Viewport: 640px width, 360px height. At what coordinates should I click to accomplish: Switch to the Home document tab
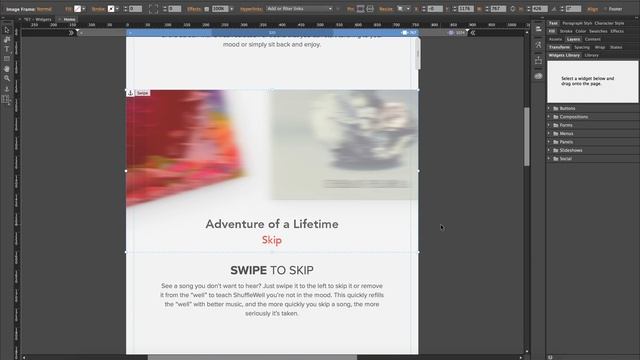pyautogui.click(x=69, y=19)
